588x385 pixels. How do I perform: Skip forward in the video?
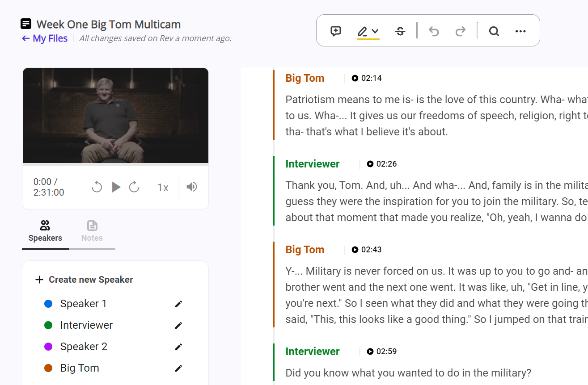point(134,187)
